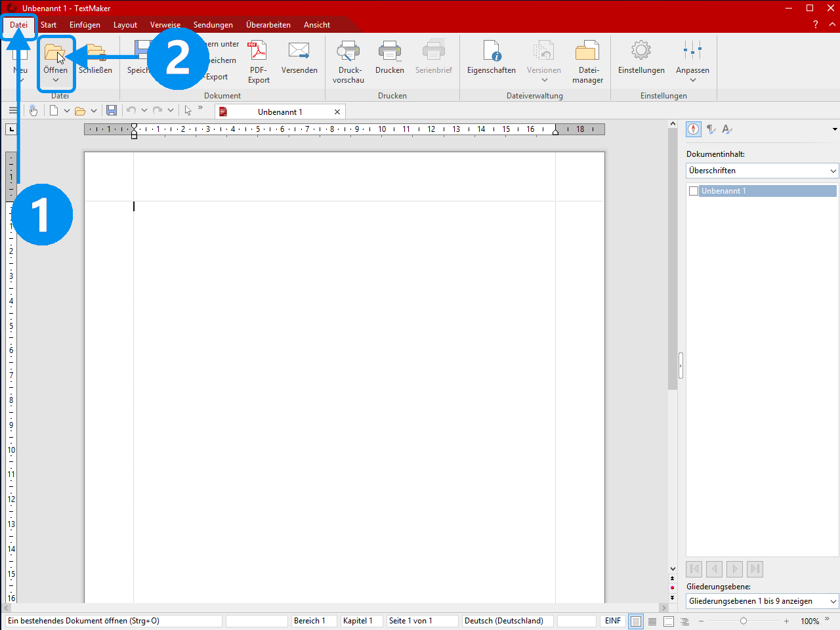Select the Unbenannt 1 document tab
The image size is (840, 630).
(280, 112)
